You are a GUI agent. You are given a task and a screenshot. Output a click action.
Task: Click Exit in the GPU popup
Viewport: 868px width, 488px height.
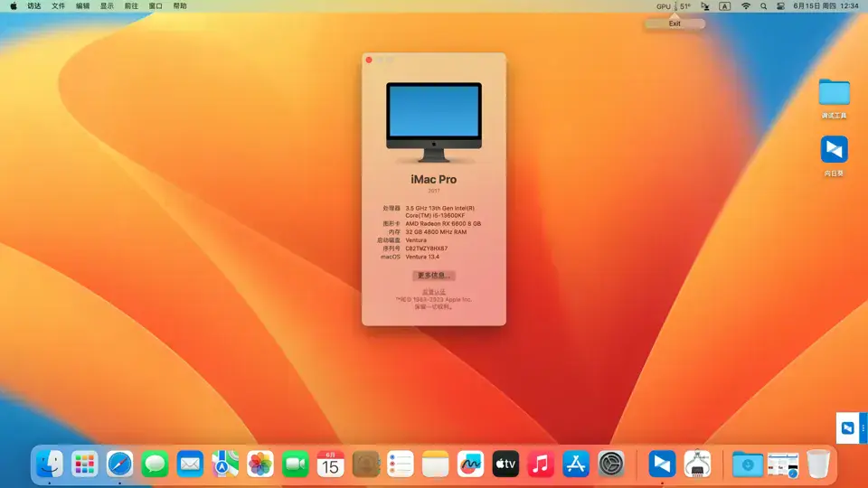pos(675,23)
